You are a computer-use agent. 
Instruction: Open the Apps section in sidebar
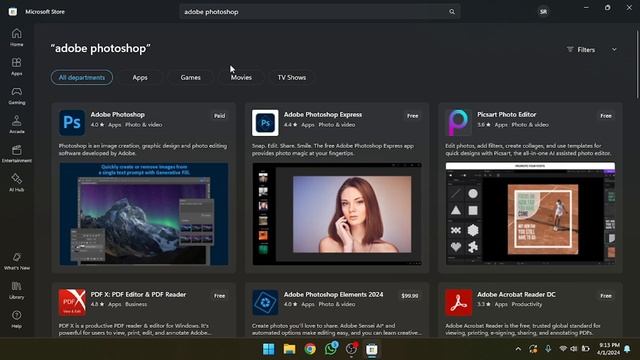17,66
